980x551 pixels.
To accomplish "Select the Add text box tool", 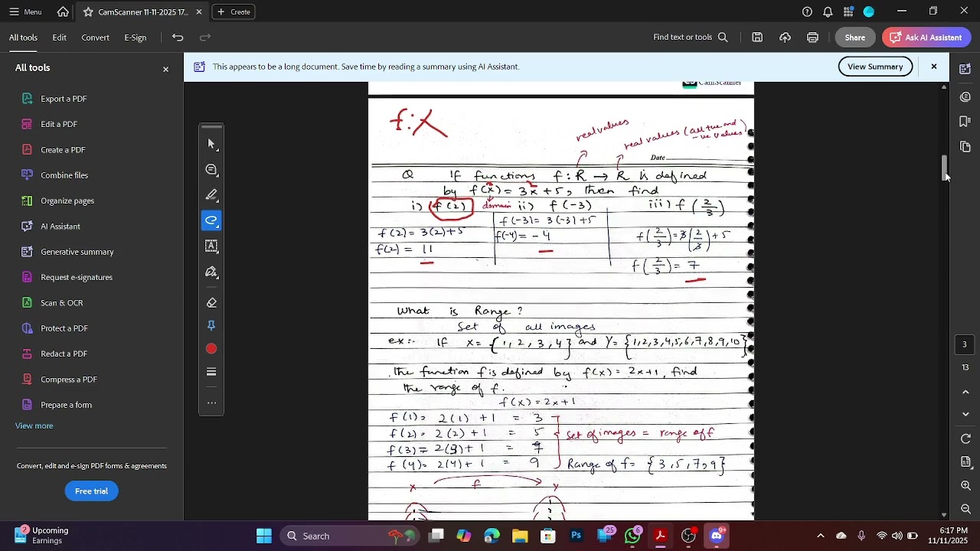I will (x=211, y=246).
